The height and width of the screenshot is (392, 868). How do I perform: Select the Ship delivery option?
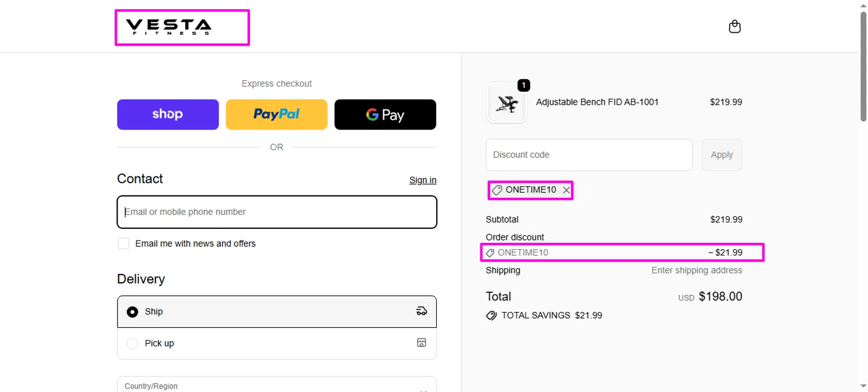click(277, 312)
